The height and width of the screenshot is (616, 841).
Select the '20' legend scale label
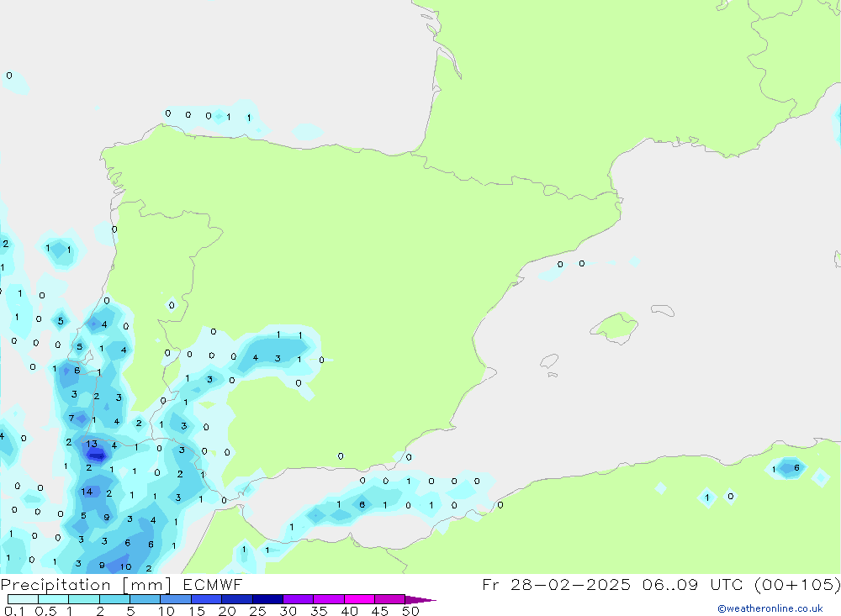click(x=227, y=611)
